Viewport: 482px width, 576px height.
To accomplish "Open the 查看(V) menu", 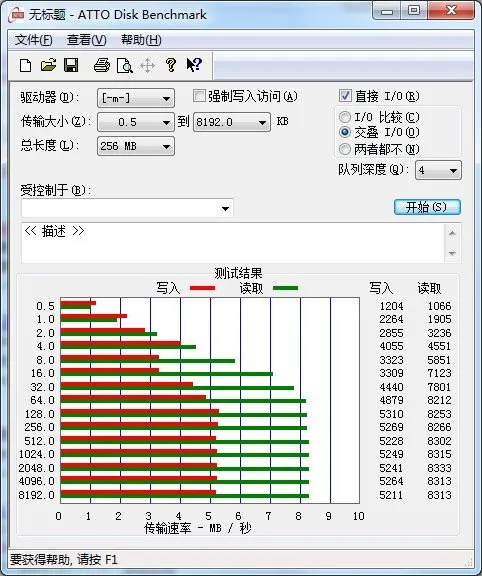I will [87, 40].
